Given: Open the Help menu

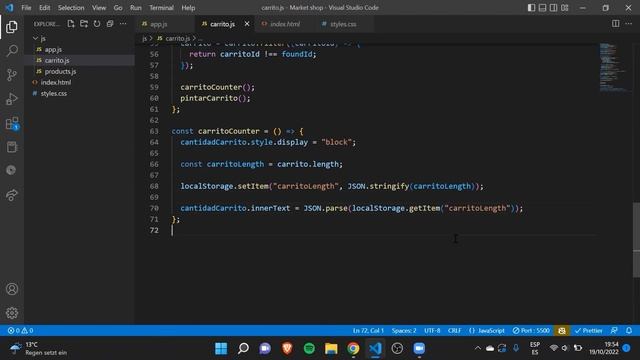Looking at the screenshot, I should (x=188, y=8).
